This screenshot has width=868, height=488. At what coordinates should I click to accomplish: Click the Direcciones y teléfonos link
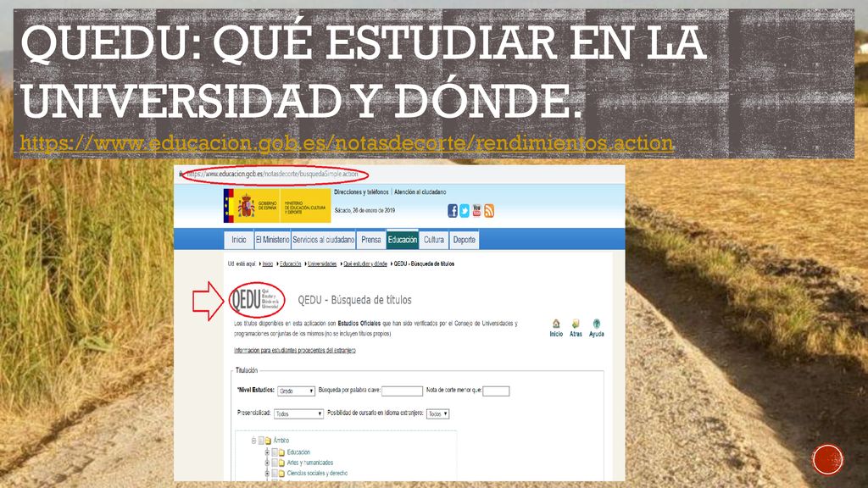pyautogui.click(x=361, y=192)
